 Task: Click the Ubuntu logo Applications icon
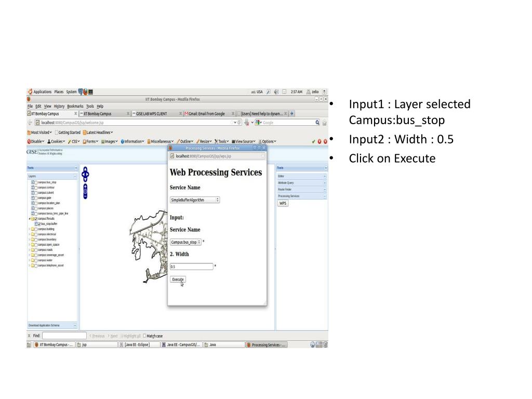[30, 91]
